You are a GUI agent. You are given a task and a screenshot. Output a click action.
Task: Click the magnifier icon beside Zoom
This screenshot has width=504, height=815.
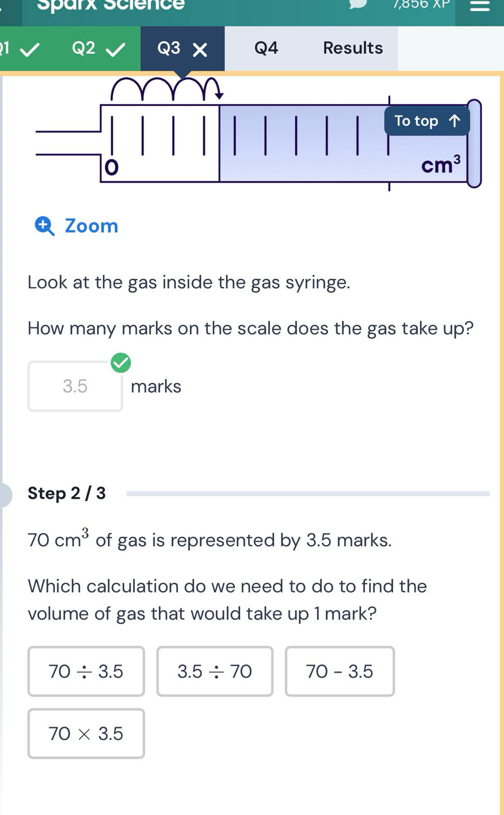(x=45, y=226)
